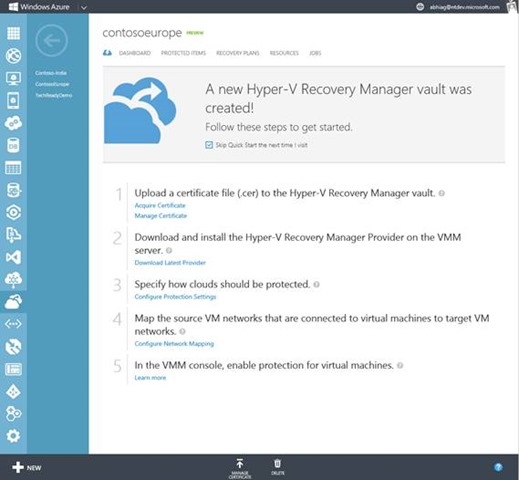Viewport: 519px width, 480px height.
Task: Click Configure Network Mapping link
Action: coord(174,344)
